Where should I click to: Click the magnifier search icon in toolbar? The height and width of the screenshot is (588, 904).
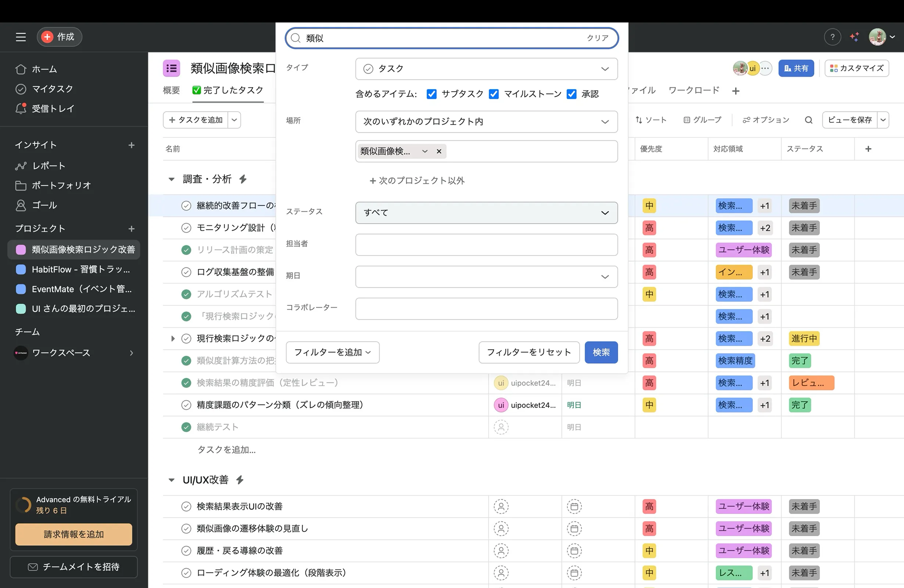click(x=808, y=120)
